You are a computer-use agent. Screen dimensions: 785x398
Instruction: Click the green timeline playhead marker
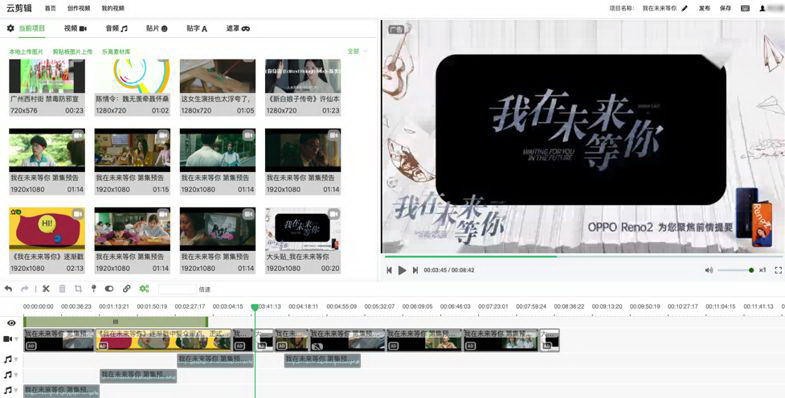tap(255, 307)
